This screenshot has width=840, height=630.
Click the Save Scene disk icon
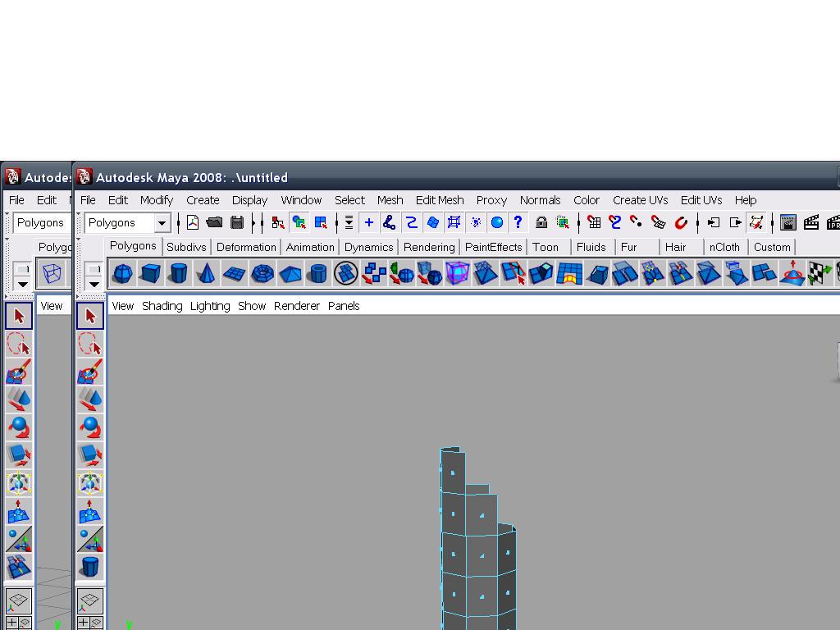point(237,222)
